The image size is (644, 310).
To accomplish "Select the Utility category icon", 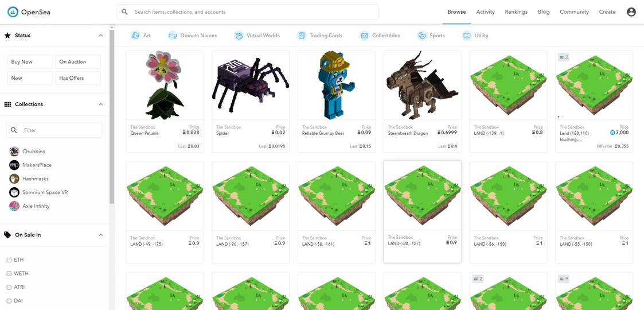I will [467, 36].
